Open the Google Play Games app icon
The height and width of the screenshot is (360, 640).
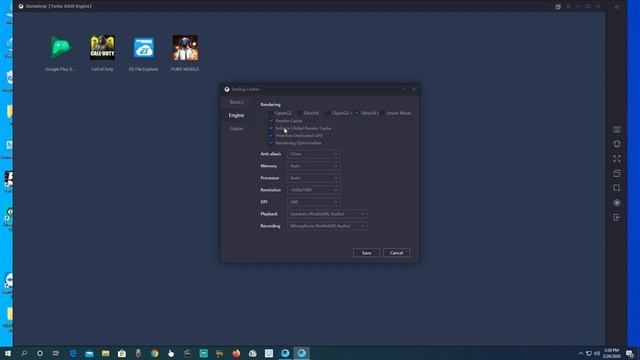[x=60, y=48]
